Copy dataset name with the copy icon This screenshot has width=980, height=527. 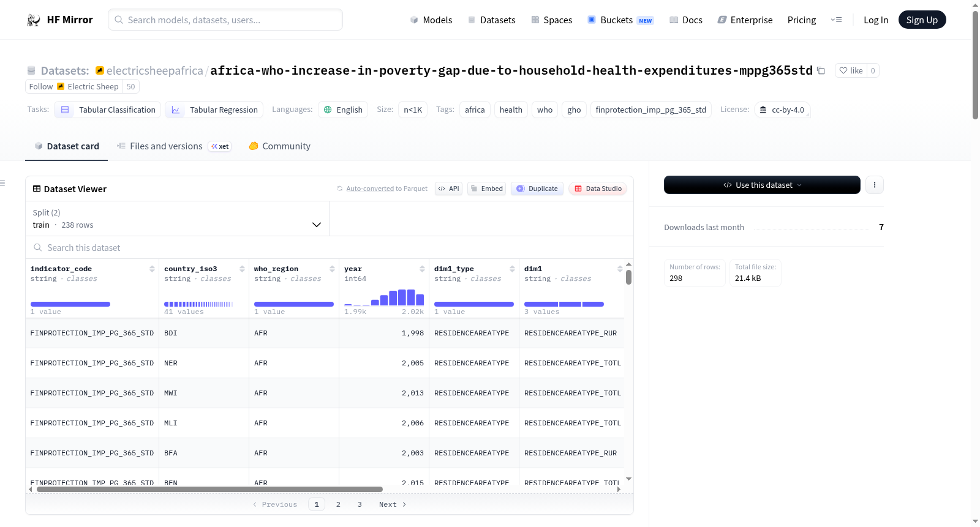coord(821,71)
